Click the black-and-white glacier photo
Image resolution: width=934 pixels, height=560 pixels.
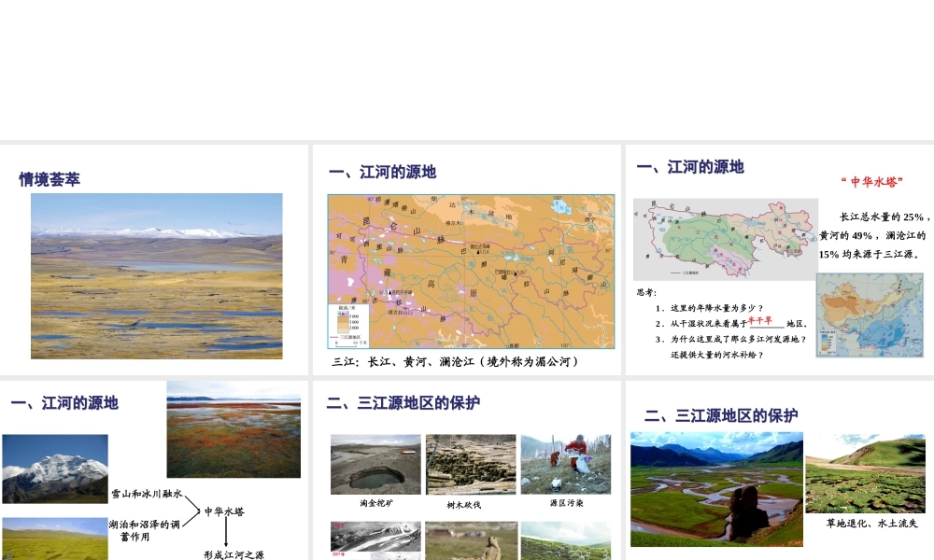click(x=375, y=540)
